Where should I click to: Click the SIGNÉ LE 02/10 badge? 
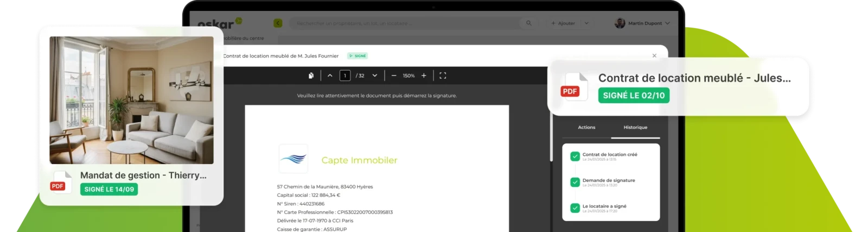[x=634, y=95]
